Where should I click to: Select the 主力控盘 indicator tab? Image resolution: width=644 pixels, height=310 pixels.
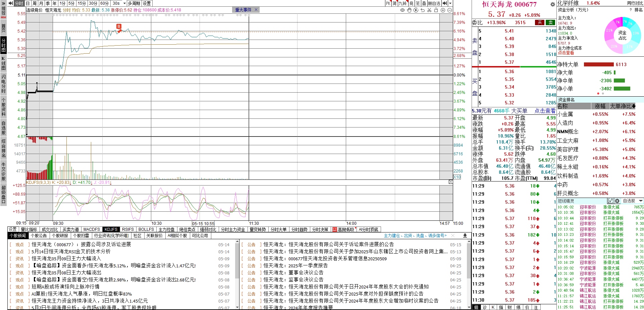pos(166,229)
